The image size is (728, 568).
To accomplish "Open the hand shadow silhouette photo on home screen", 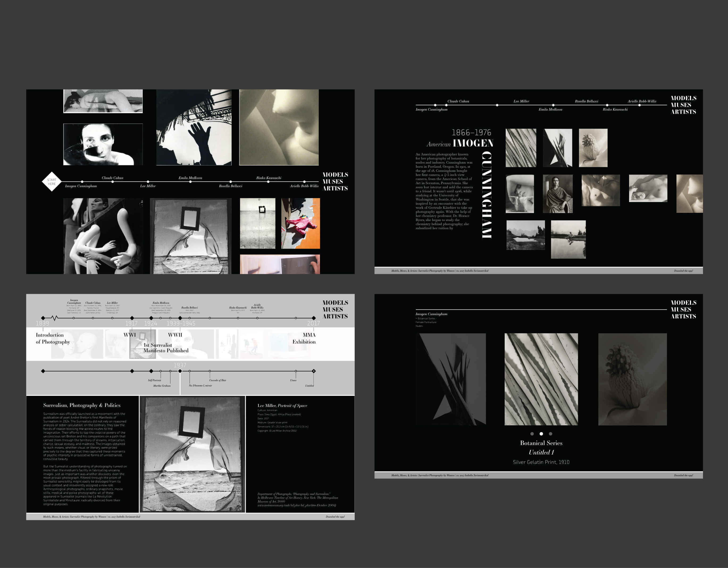I will (194, 127).
